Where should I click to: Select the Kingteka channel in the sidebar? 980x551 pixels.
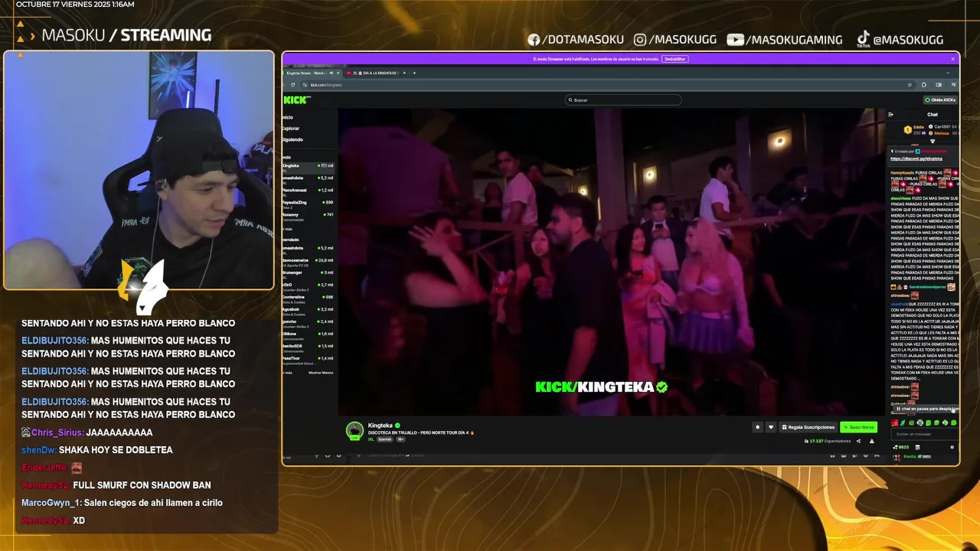pyautogui.click(x=308, y=167)
